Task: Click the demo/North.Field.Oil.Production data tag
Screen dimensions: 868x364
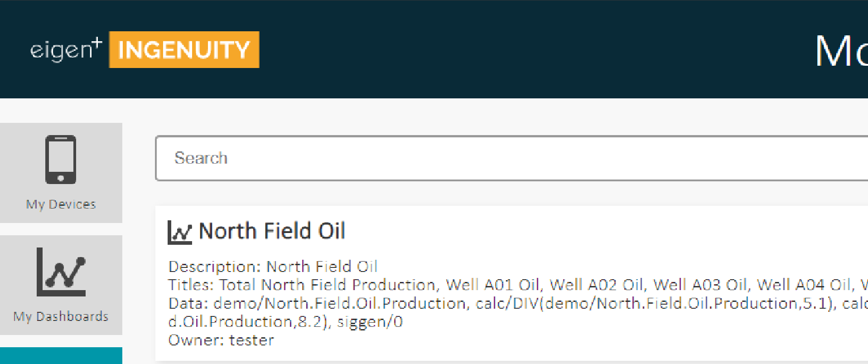Action: pyautogui.click(x=339, y=303)
